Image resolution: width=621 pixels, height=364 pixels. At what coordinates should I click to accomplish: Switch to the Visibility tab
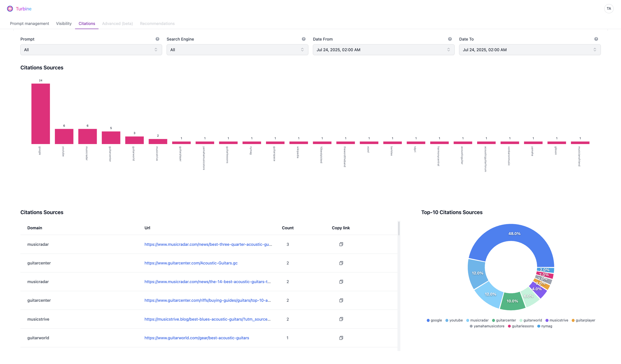click(x=64, y=23)
